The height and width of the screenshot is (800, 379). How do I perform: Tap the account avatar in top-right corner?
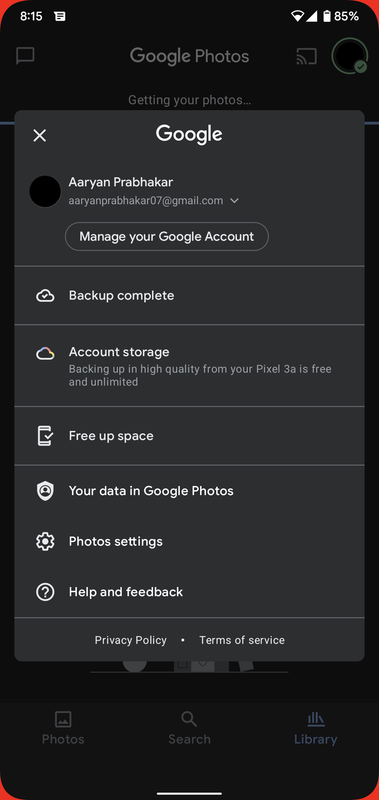coord(350,56)
